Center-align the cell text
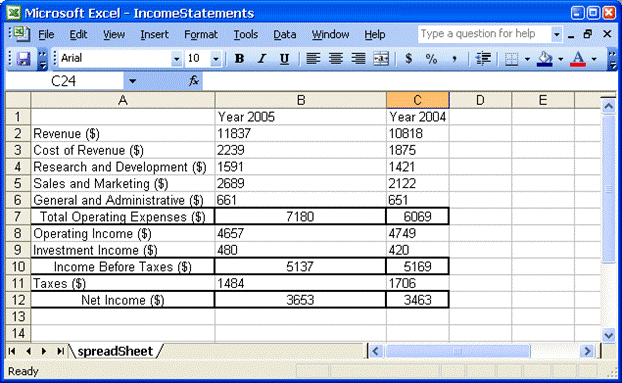 point(336,59)
